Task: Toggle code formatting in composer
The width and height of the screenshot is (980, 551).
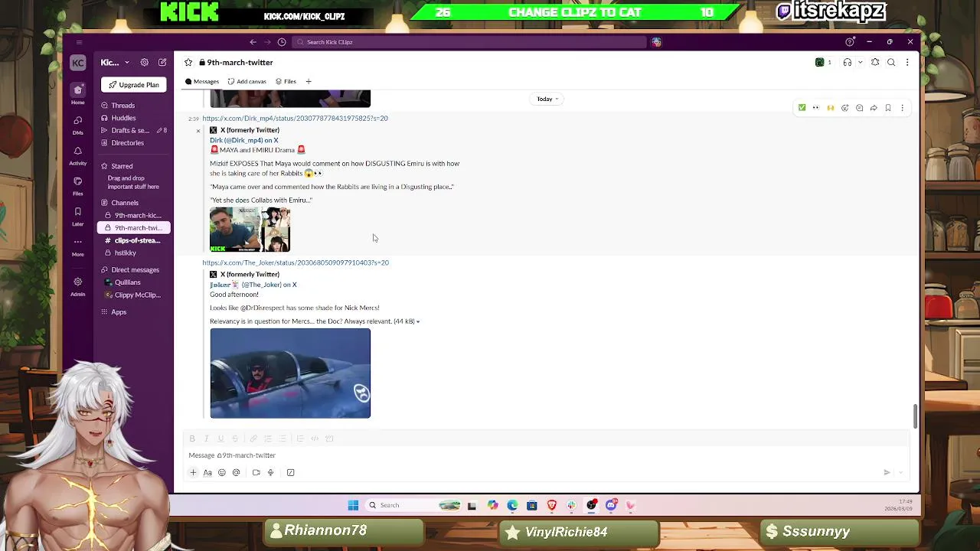Action: pyautogui.click(x=315, y=439)
